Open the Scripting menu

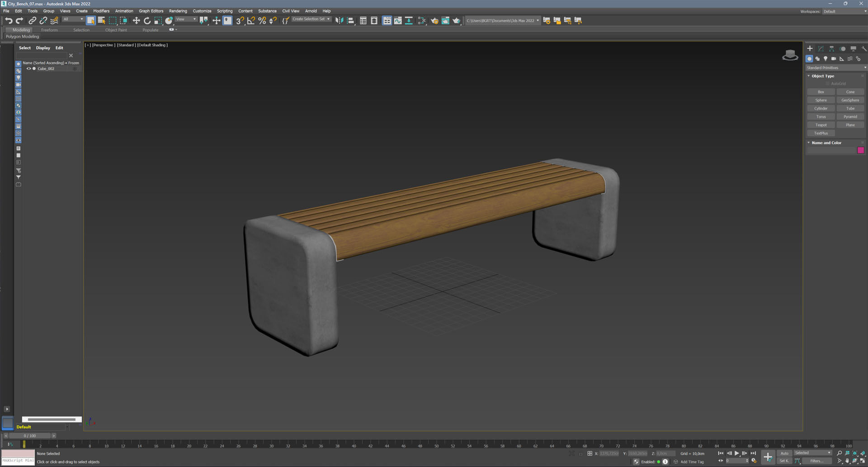coord(225,11)
